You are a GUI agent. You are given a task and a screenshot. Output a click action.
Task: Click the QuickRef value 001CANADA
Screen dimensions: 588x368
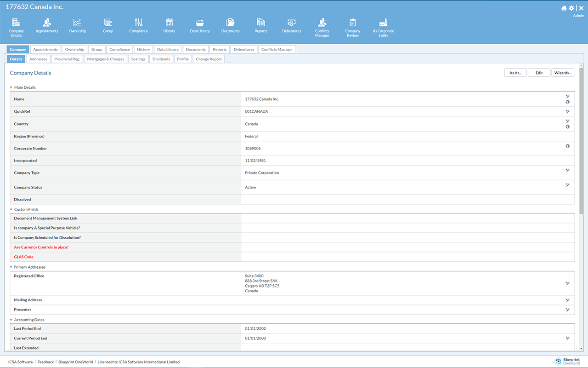click(256, 111)
